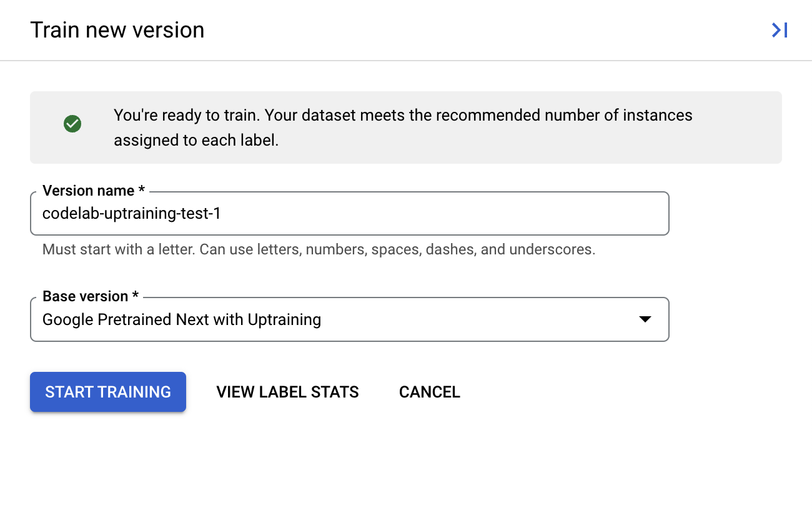Screen dimensions: 812x515
Task: Collapse the Train new version side panel
Action: pyautogui.click(x=779, y=30)
